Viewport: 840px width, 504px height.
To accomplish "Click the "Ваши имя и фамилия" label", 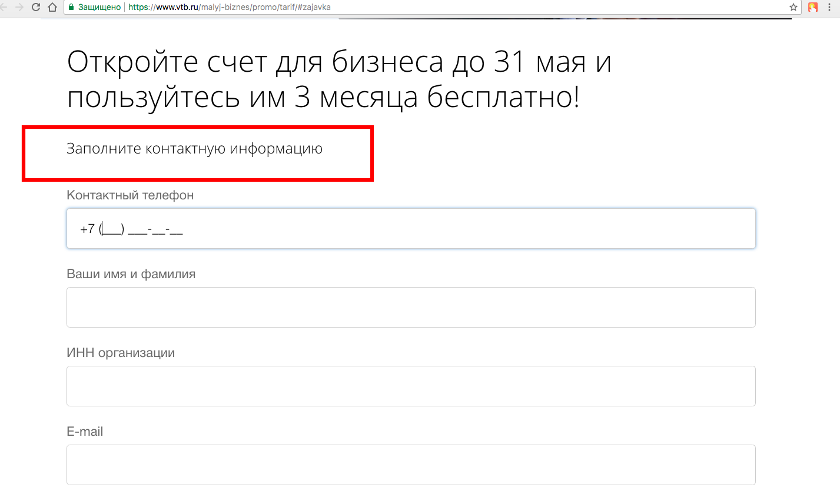I will click(131, 274).
